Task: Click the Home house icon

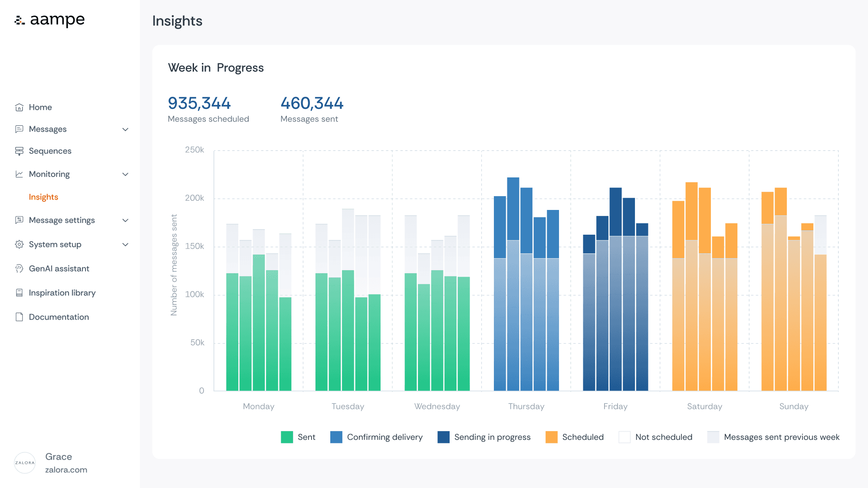Action: point(19,107)
